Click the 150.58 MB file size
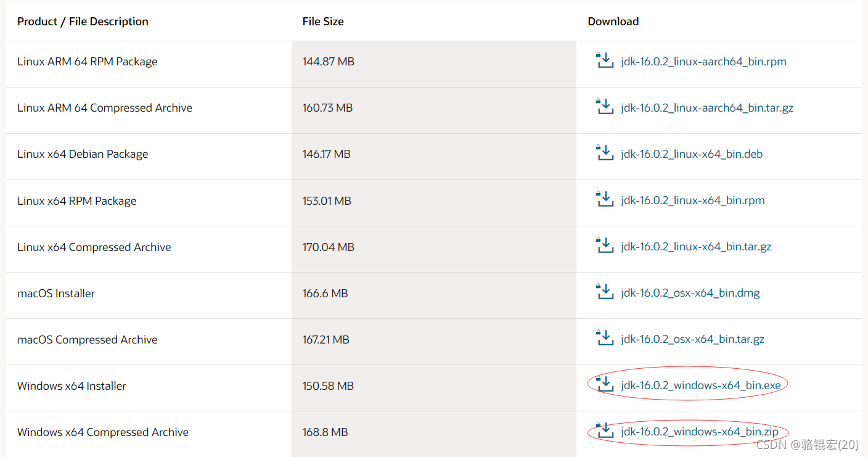 (328, 386)
